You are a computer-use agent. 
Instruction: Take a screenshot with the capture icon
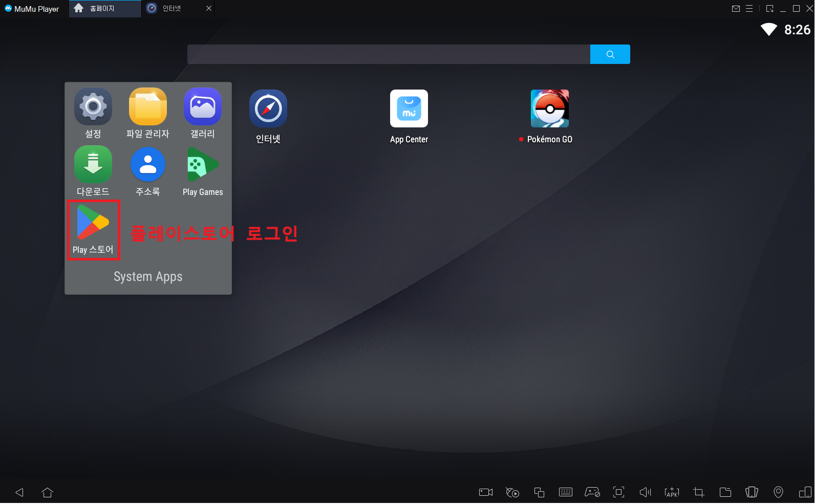pyautogui.click(x=619, y=492)
